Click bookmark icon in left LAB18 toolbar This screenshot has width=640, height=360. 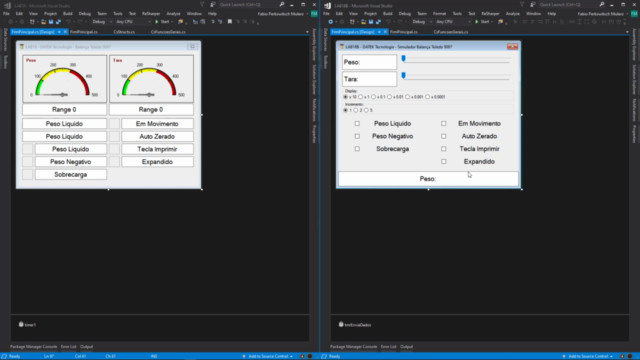[230, 22]
